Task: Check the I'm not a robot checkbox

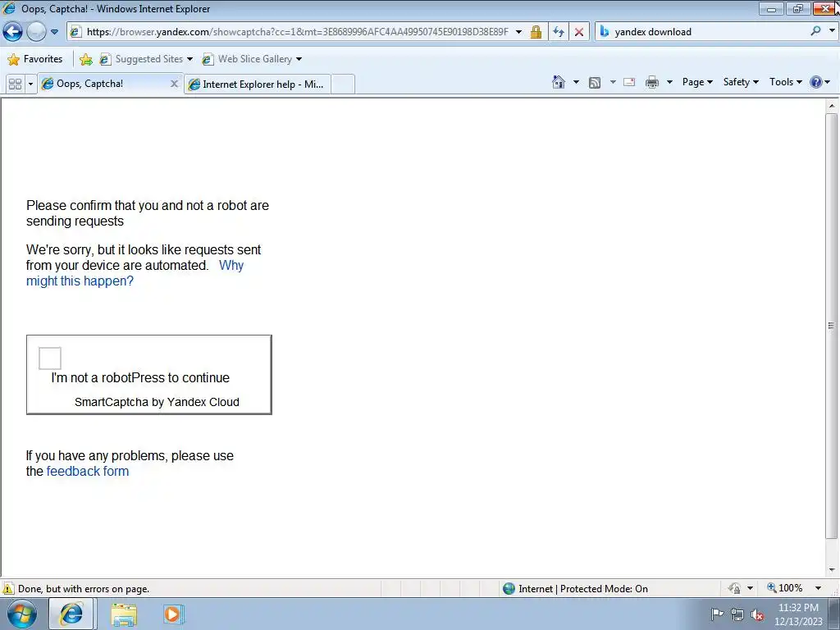Action: pos(50,358)
